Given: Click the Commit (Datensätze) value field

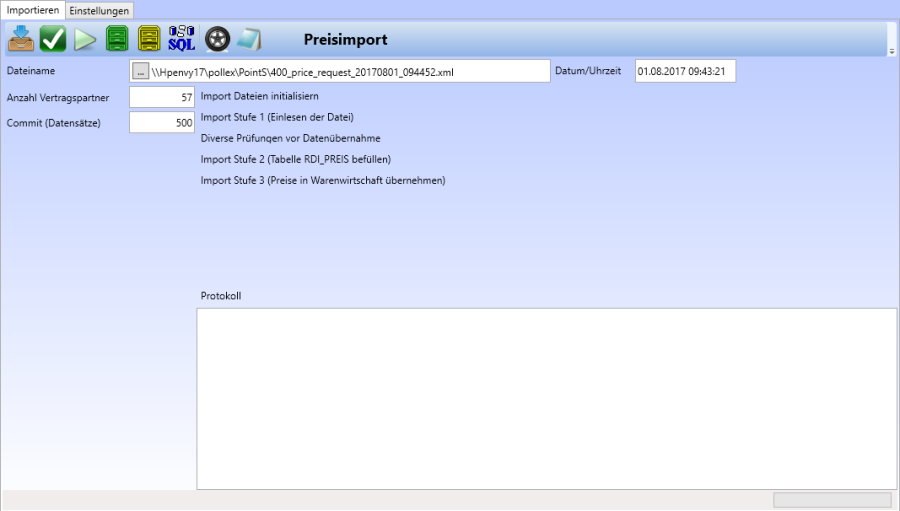Looking at the screenshot, I should point(162,123).
